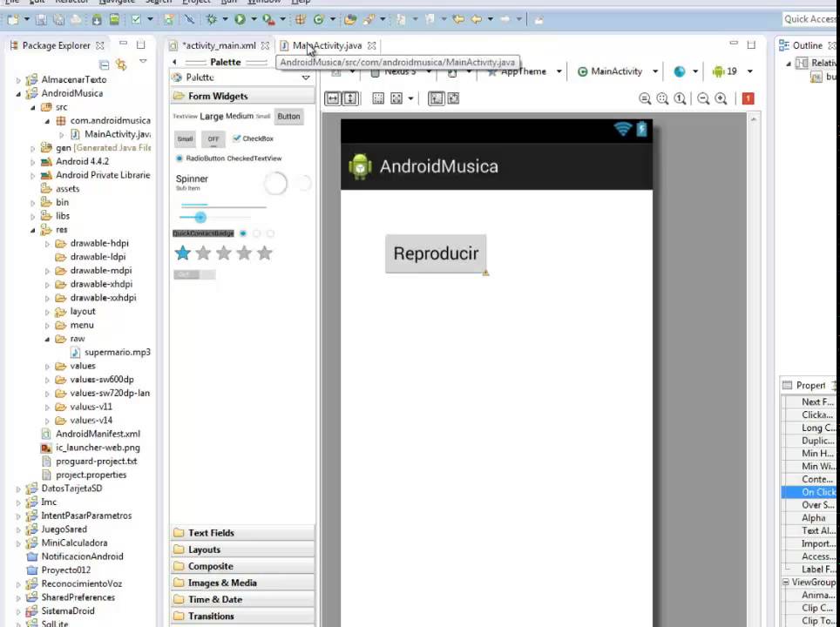Open the Run button dropdown arrow
The width and height of the screenshot is (840, 627).
coord(254,20)
